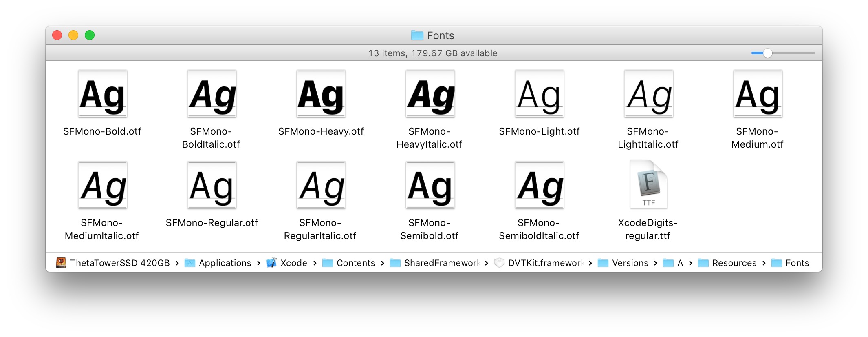Select the SFMono-Regular.otf font icon

coord(212,185)
